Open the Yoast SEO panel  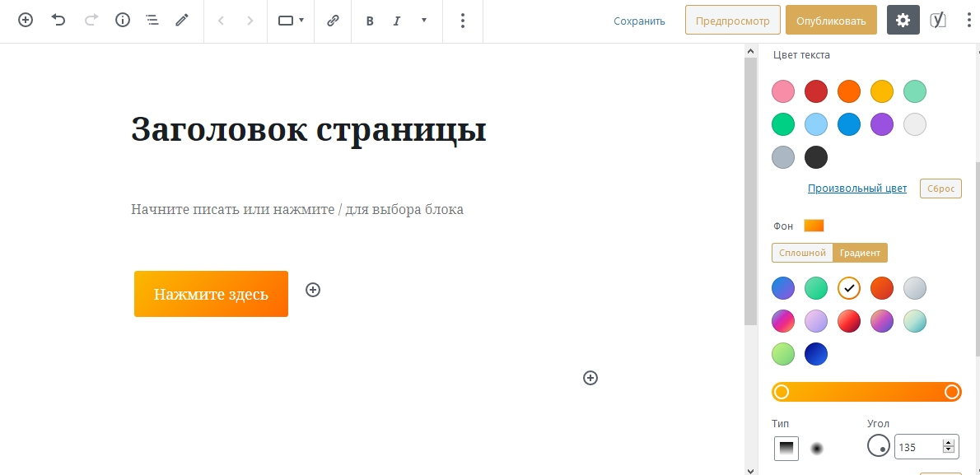(938, 20)
